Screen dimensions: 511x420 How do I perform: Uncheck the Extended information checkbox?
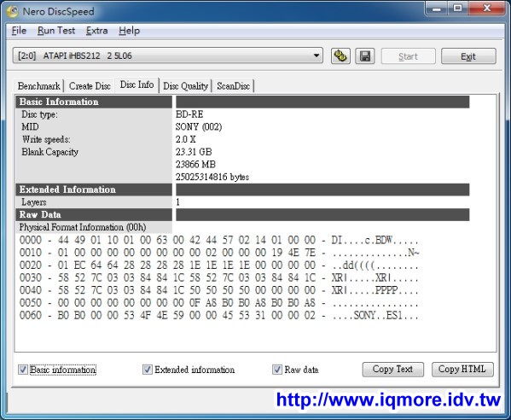148,370
